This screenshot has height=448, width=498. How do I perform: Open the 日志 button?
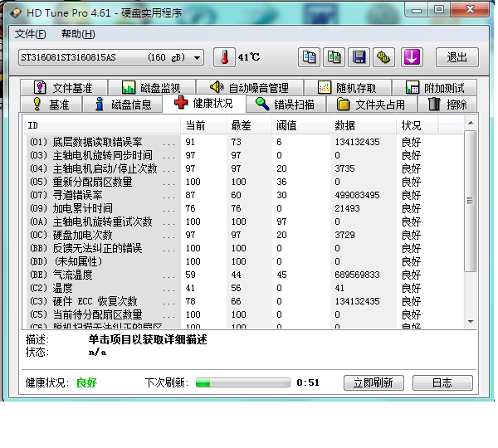[442, 382]
